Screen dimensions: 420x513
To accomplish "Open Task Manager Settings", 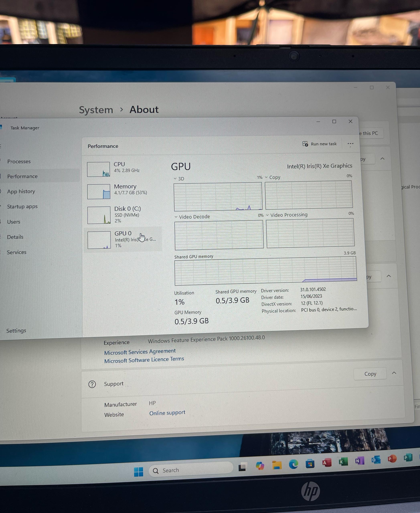I will [x=16, y=331].
